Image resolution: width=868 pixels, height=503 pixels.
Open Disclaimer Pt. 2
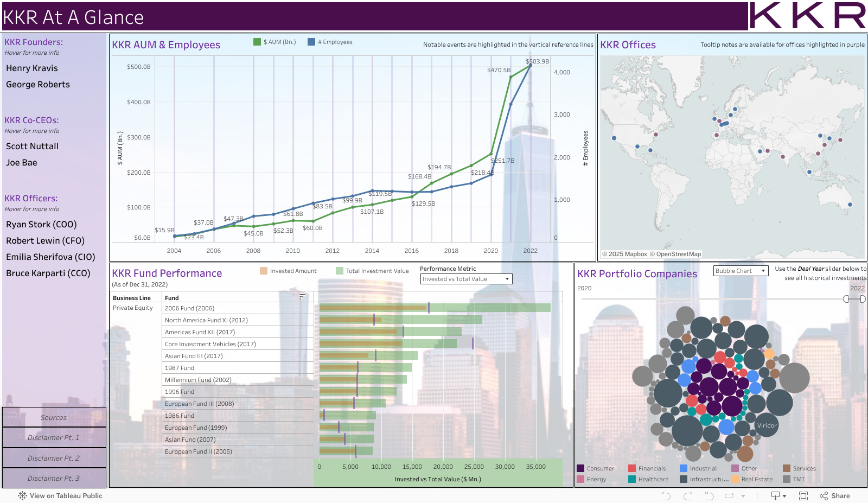[x=54, y=458]
